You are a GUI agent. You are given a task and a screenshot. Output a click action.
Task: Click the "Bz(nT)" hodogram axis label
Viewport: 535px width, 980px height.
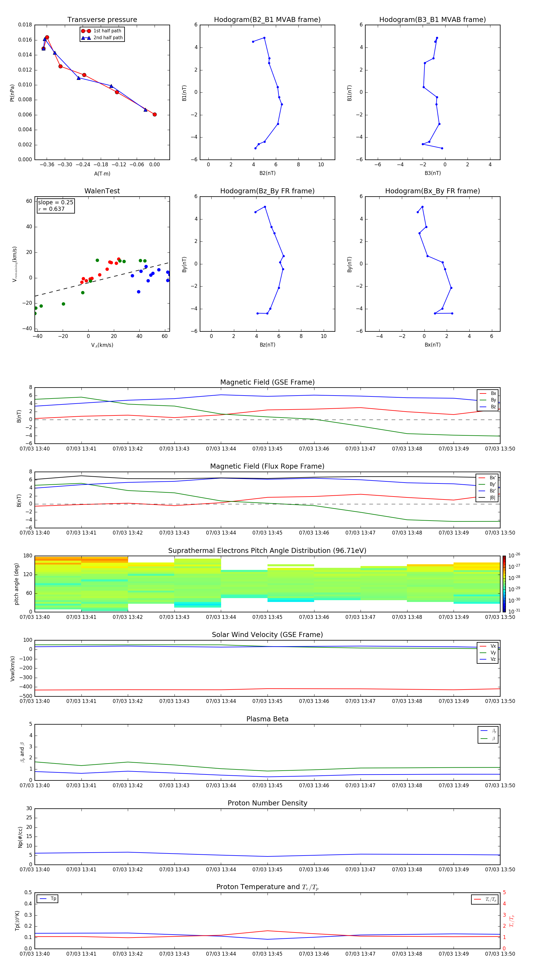(x=267, y=345)
